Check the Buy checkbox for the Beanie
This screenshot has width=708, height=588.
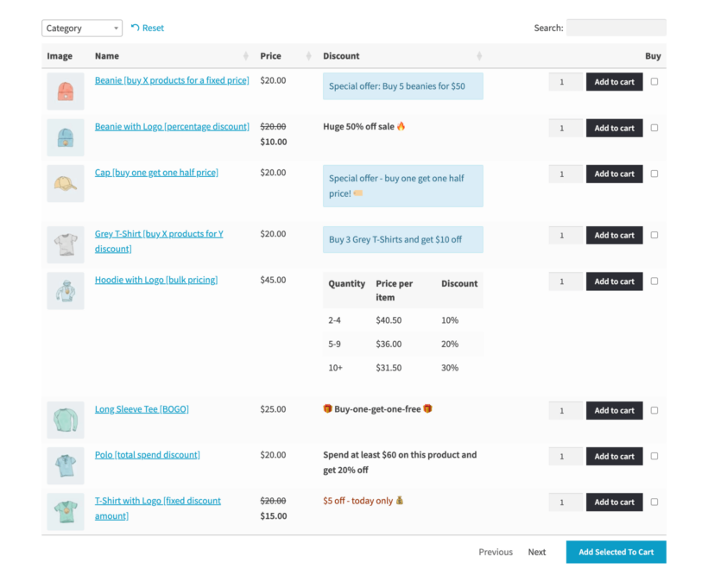coord(654,82)
